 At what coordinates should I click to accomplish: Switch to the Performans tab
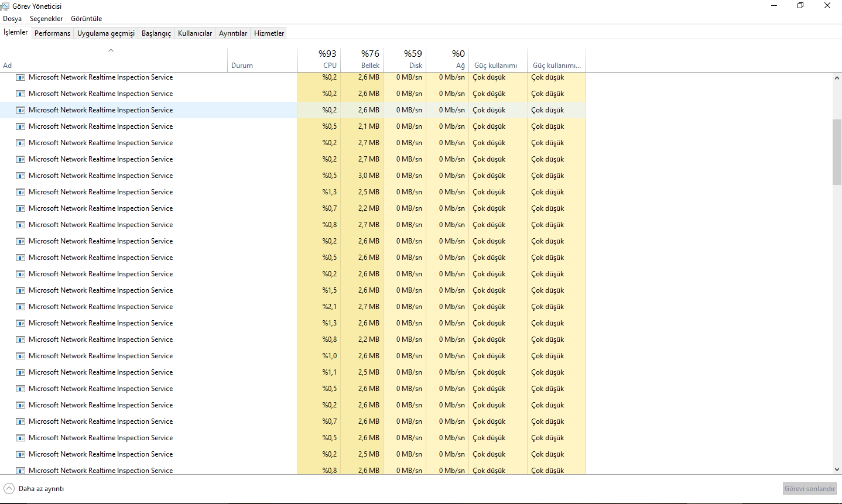pyautogui.click(x=52, y=33)
